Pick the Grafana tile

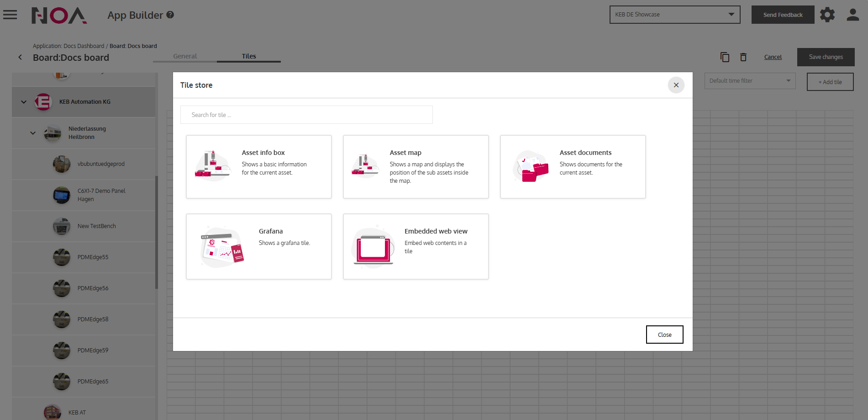tap(258, 246)
